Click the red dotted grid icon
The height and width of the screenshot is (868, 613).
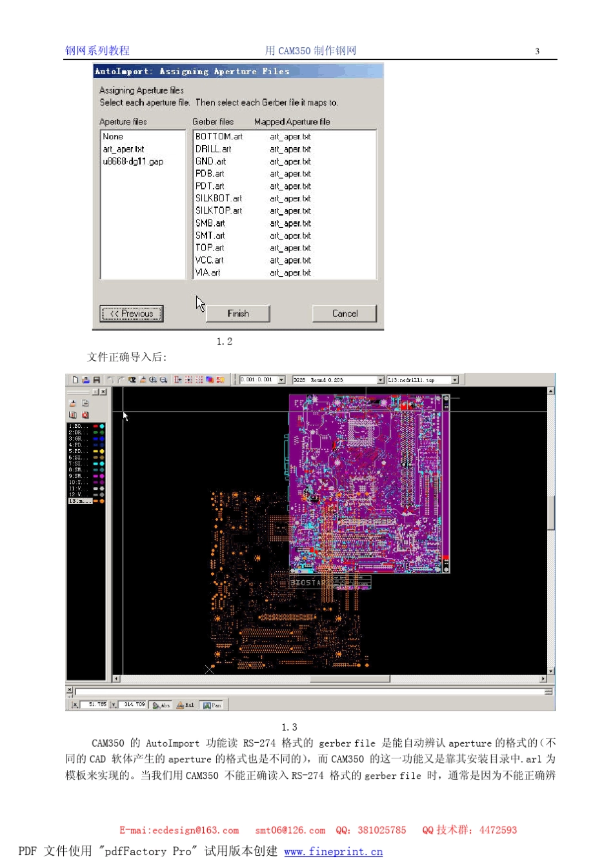point(199,380)
